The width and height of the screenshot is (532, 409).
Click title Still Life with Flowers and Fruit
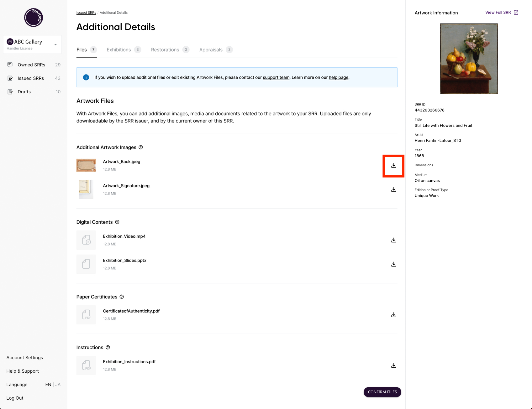tap(443, 126)
